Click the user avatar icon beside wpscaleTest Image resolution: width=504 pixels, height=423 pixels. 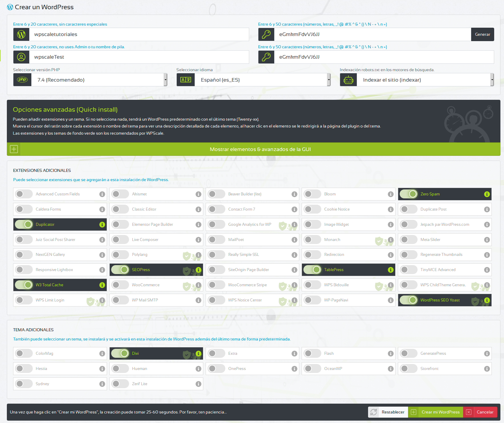click(x=21, y=57)
